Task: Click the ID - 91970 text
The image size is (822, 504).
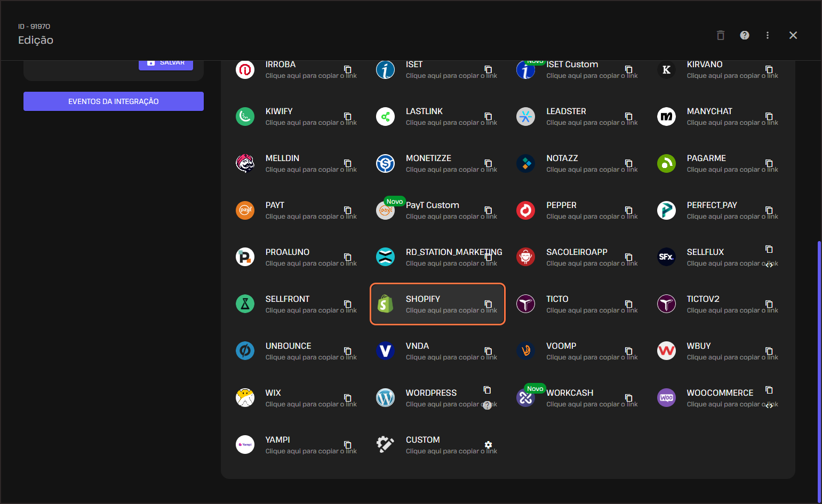Action: (x=34, y=26)
